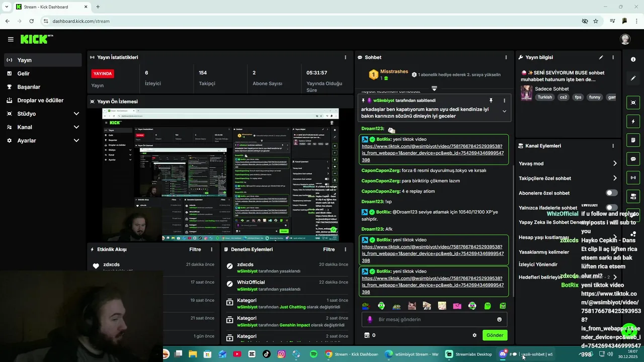Click pencil icon in right toolbar
Screen dimensions: 644x362
633,78
